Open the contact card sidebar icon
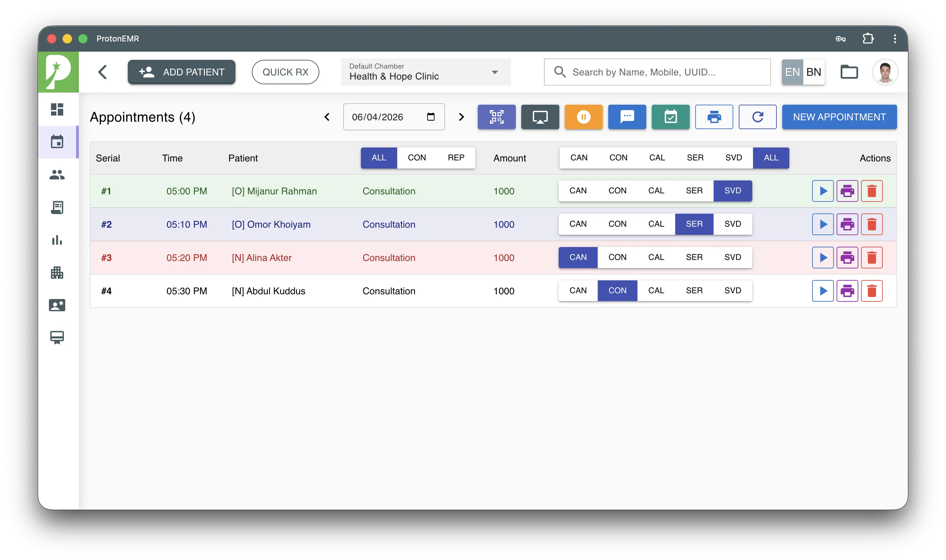The height and width of the screenshot is (560, 946). tap(57, 305)
